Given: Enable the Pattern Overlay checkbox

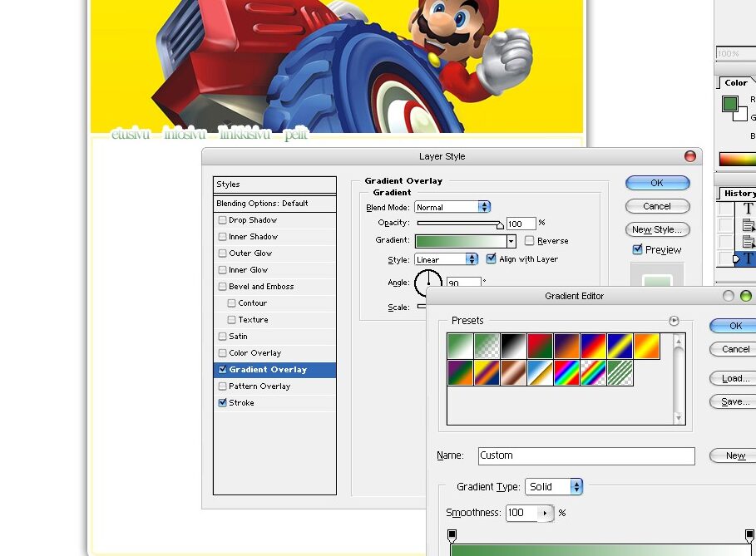Looking at the screenshot, I should 222,386.
